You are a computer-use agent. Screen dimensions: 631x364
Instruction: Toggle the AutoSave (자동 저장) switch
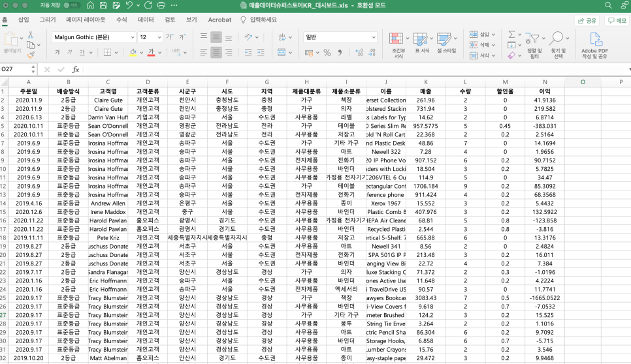[72, 5]
